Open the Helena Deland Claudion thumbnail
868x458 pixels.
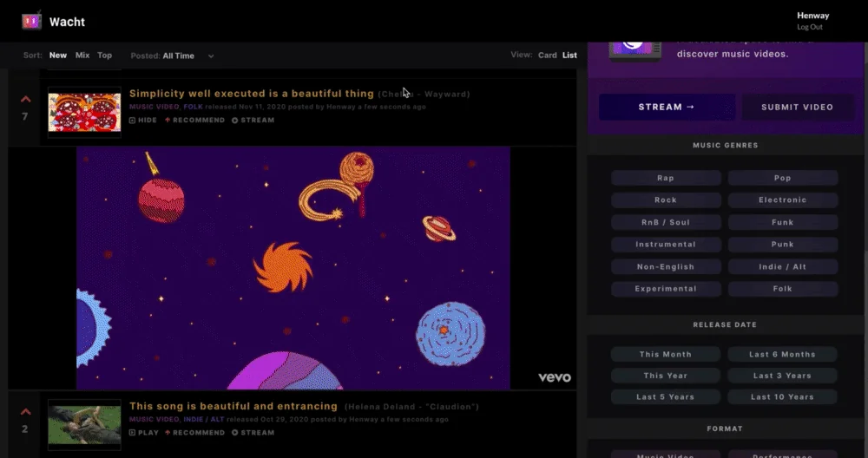[84, 424]
